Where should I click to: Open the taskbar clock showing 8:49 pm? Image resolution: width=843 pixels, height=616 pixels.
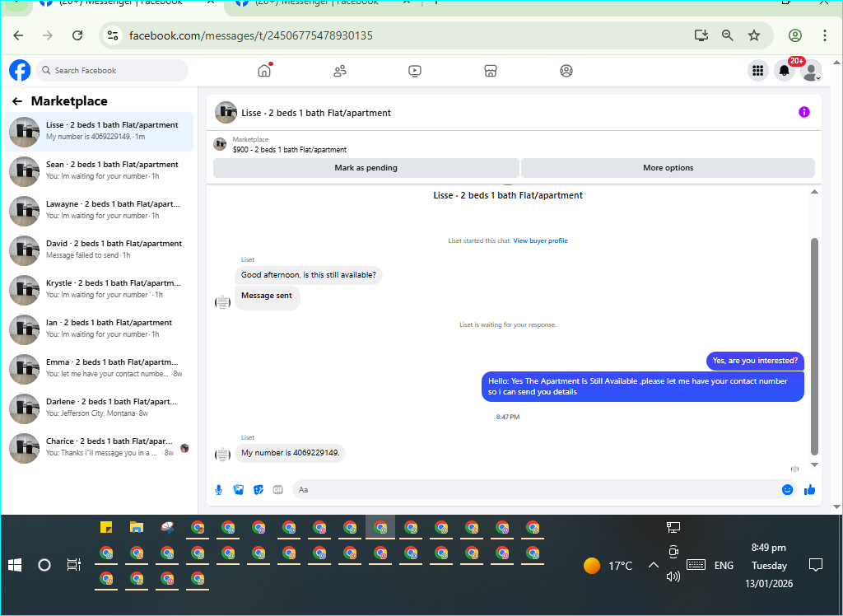click(x=769, y=566)
